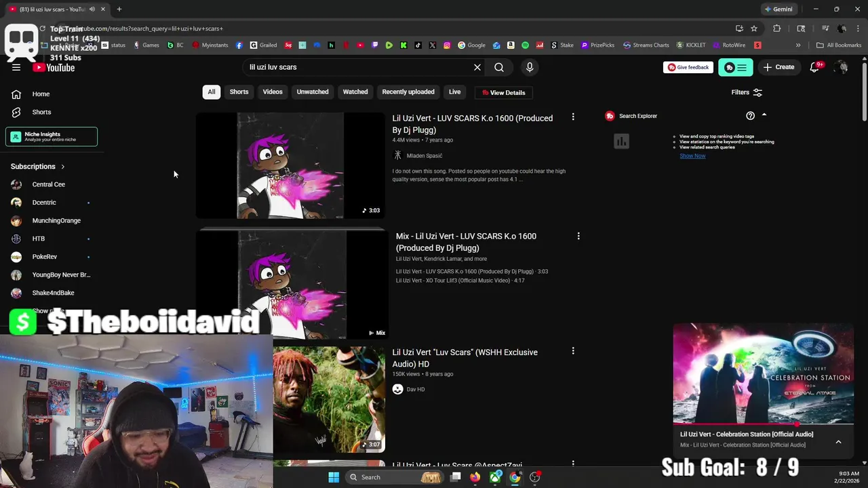
Task: Open the YouTube guide hamburger menu
Action: 16,67
